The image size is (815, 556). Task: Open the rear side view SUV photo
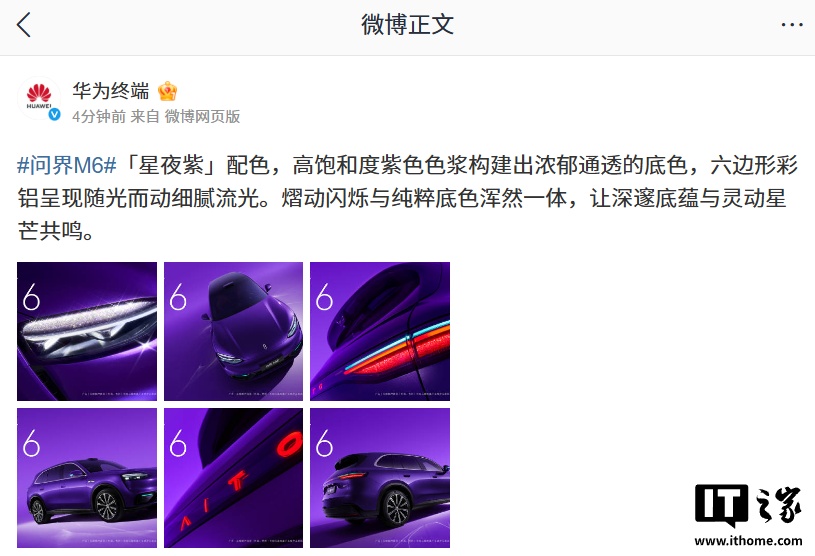[x=380, y=478]
